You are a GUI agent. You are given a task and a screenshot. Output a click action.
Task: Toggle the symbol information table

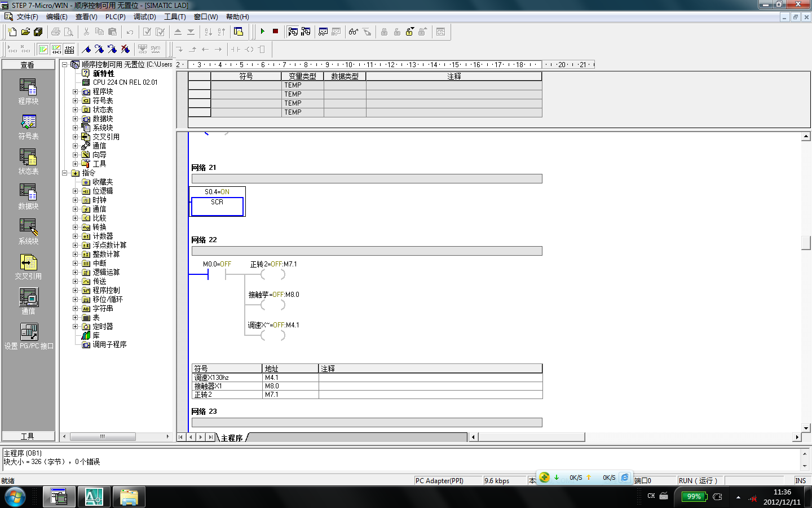69,49
